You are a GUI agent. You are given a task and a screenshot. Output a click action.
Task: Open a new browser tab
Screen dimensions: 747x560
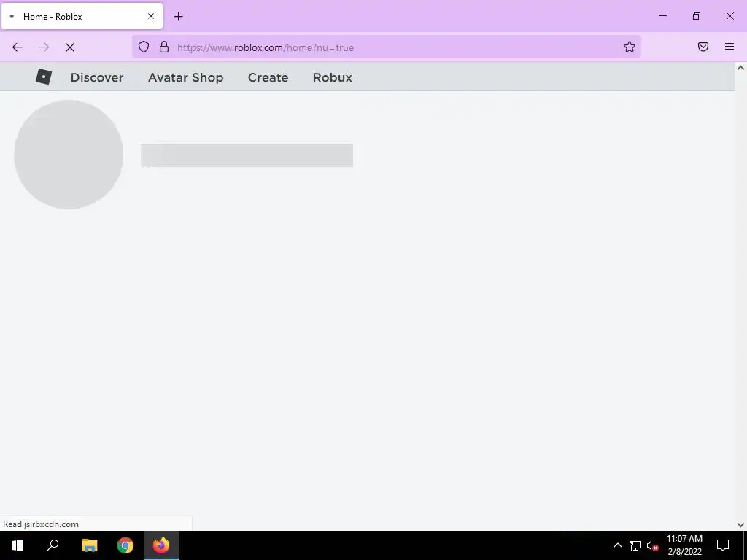pyautogui.click(x=178, y=17)
